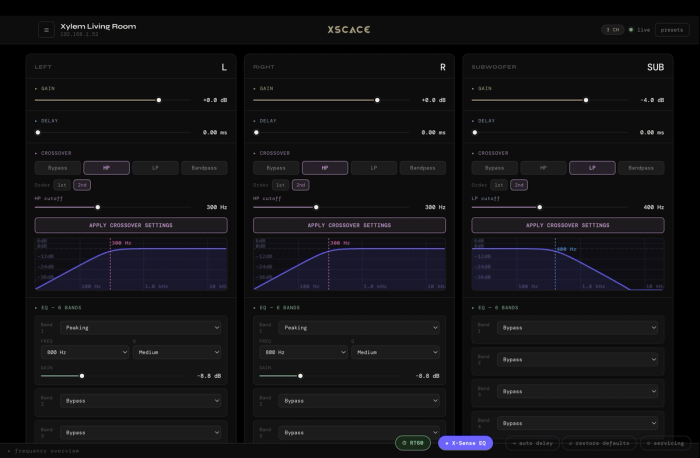The width and height of the screenshot is (700, 458).
Task: Click the Subwoofer delay slider handle
Action: coord(475,132)
